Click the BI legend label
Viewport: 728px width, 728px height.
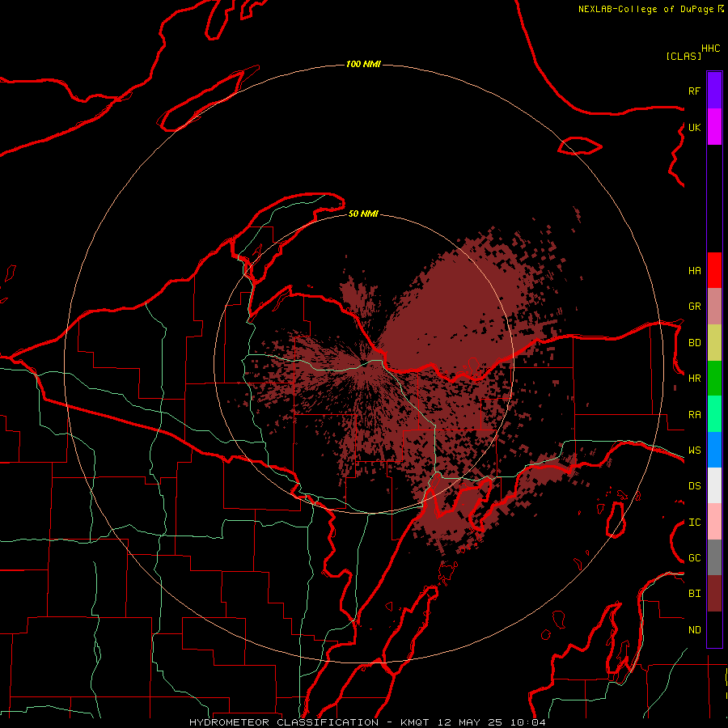click(x=695, y=594)
